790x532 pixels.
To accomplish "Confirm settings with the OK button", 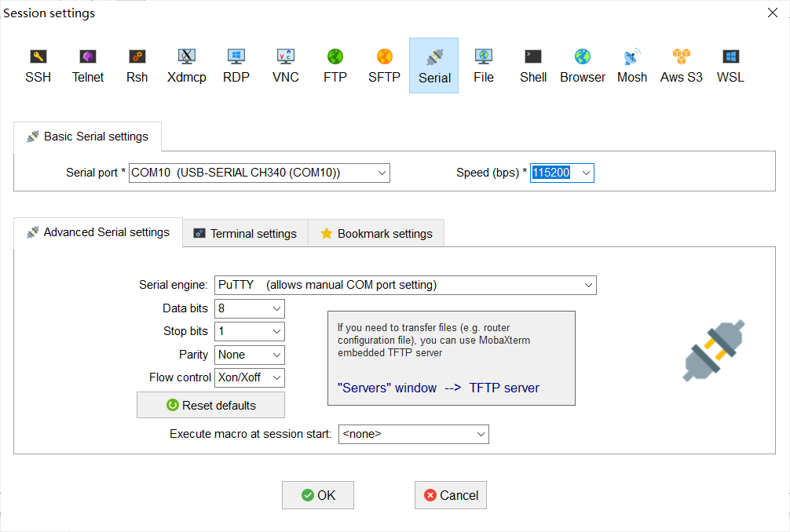I will pyautogui.click(x=318, y=495).
